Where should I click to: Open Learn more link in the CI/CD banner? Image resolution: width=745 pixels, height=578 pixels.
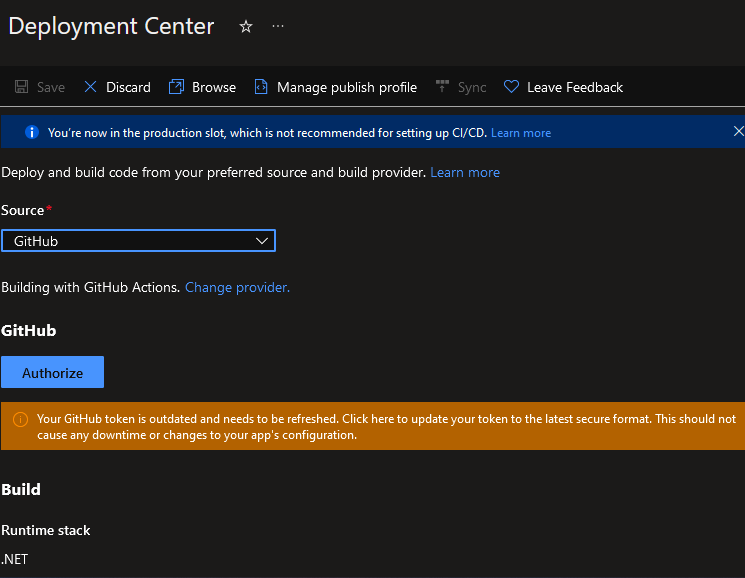[521, 133]
